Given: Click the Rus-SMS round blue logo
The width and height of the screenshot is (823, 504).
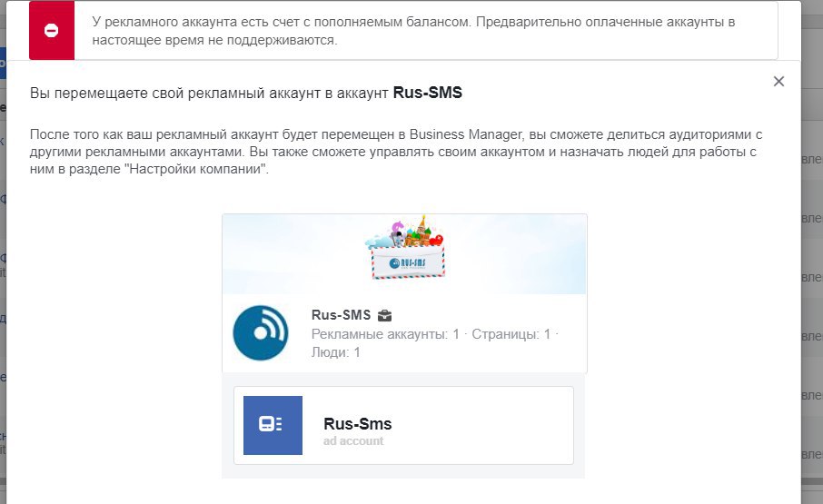Looking at the screenshot, I should coord(261,332).
